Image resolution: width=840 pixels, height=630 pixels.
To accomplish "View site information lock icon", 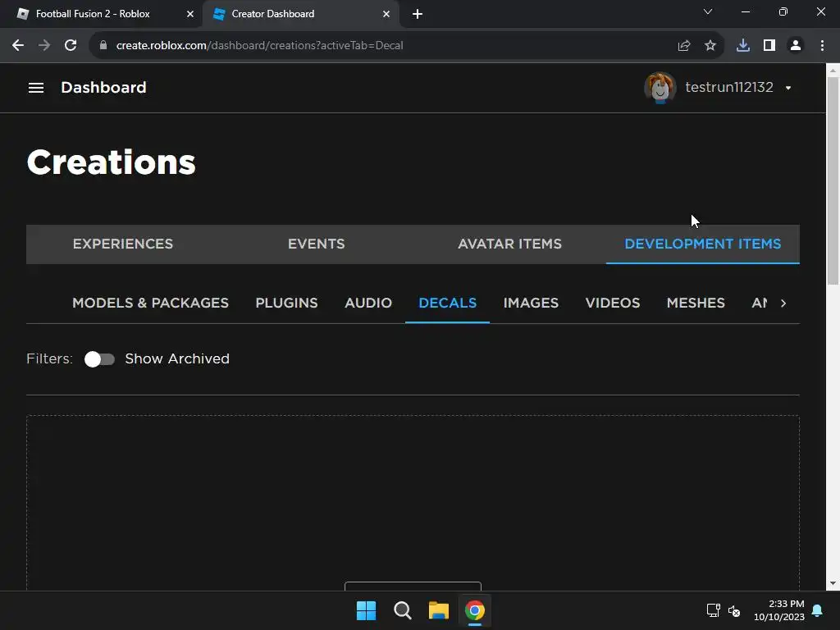I will tap(103, 46).
